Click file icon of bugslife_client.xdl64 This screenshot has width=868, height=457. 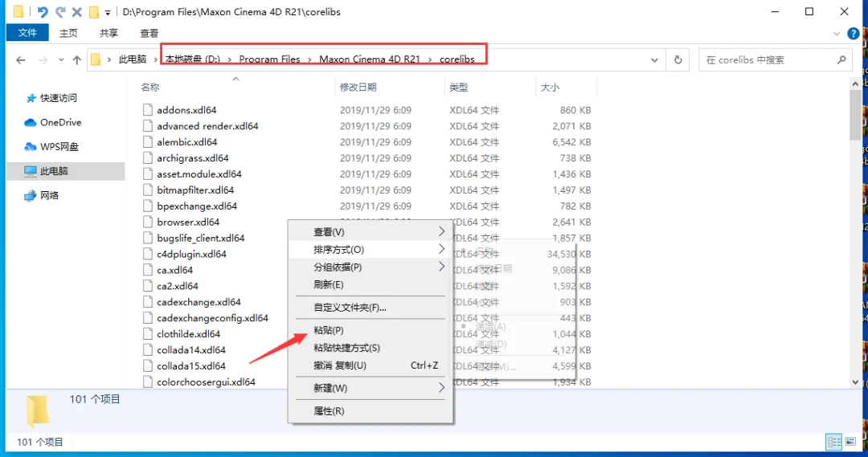147,238
